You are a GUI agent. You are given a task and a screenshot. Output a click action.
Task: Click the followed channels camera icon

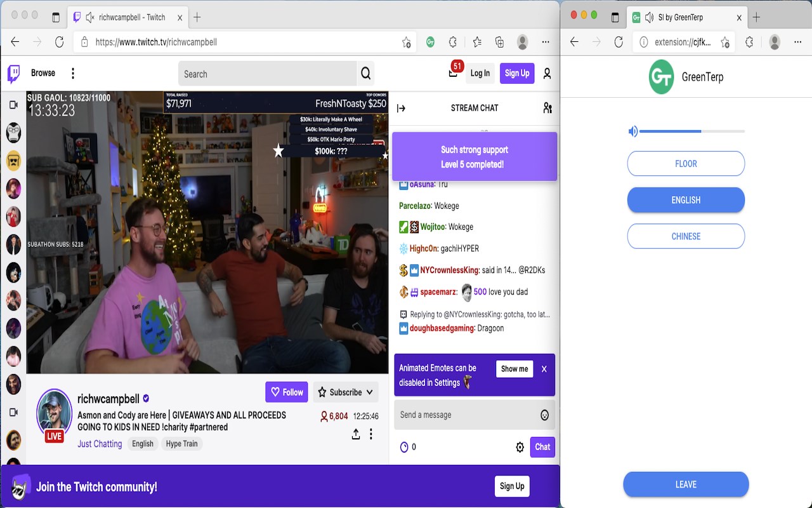(13, 105)
